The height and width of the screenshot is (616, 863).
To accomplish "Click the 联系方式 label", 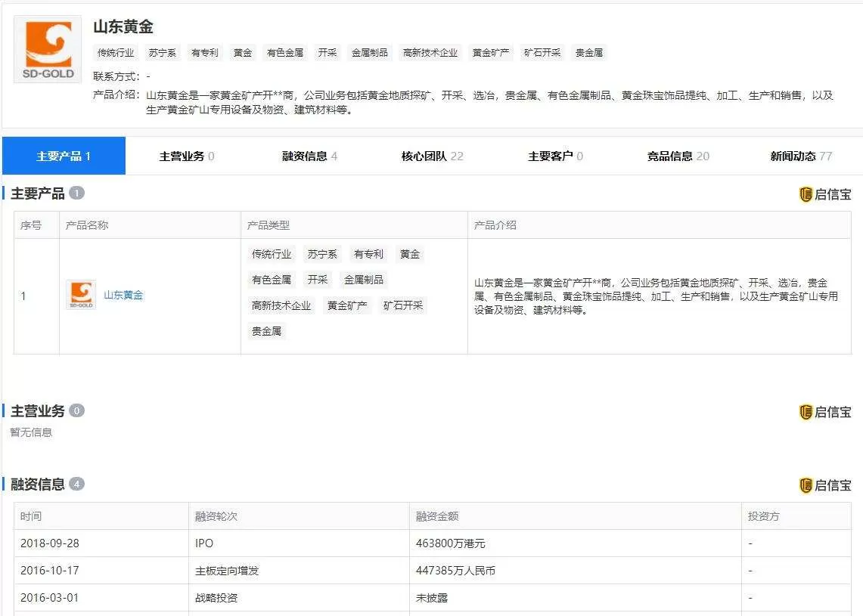I will coord(116,76).
